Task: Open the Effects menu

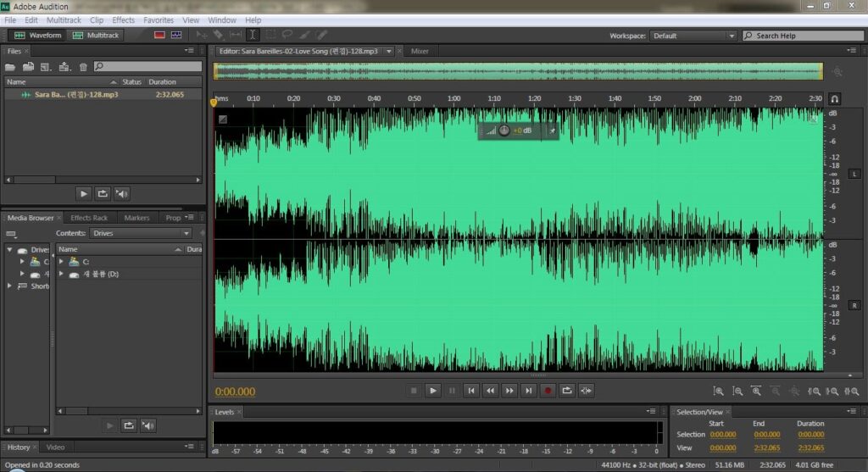Action: pyautogui.click(x=123, y=20)
